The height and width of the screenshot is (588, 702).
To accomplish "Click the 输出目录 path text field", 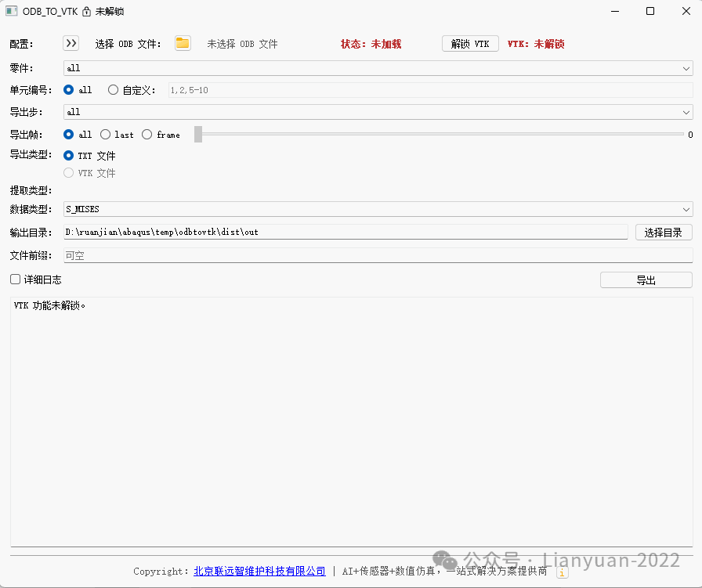I will click(x=345, y=232).
